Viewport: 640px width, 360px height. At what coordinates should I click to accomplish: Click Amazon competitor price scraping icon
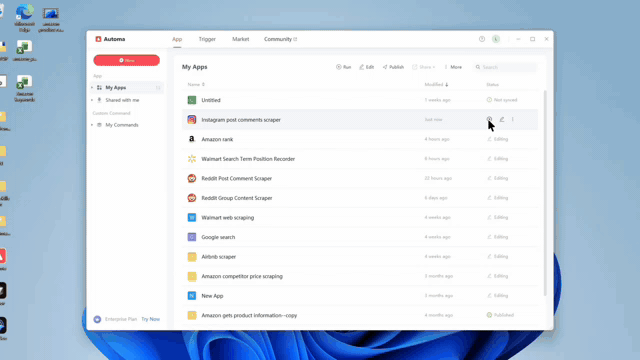pyautogui.click(x=192, y=276)
